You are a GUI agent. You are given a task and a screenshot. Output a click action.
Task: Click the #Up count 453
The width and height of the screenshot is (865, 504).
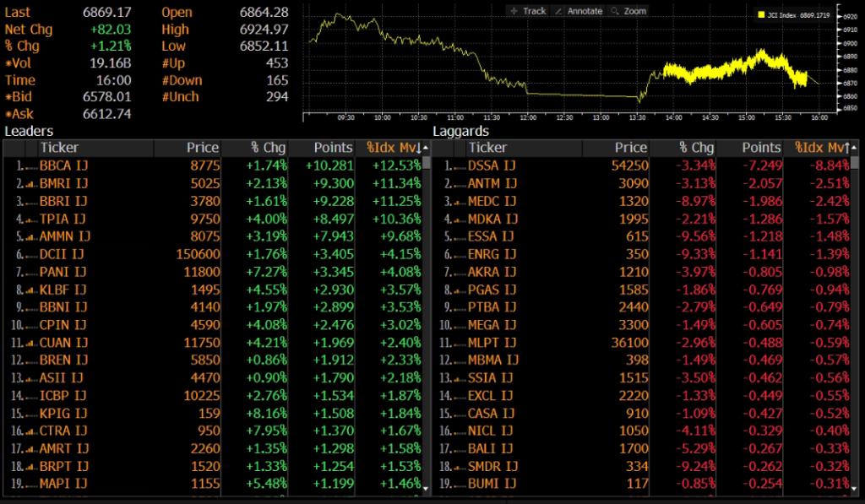[277, 63]
